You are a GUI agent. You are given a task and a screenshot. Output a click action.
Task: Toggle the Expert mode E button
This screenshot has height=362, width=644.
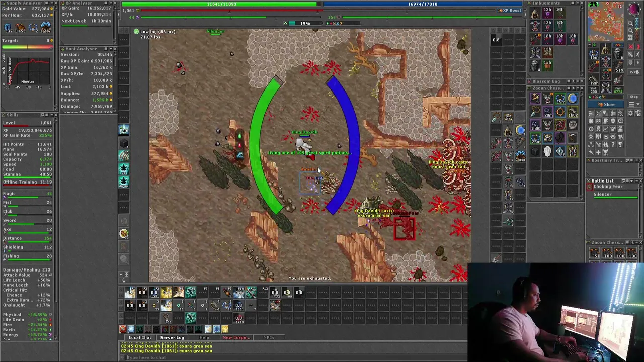pyautogui.click(x=637, y=63)
